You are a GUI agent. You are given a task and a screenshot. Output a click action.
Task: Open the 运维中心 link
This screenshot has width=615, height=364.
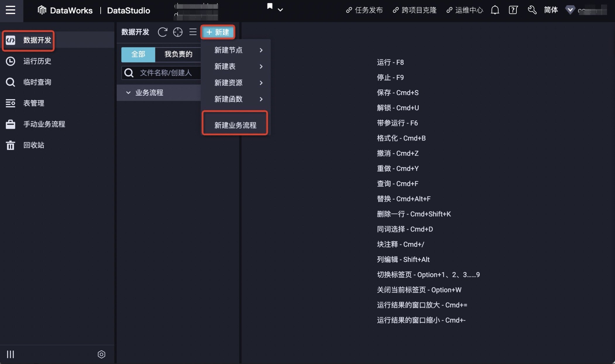click(465, 10)
